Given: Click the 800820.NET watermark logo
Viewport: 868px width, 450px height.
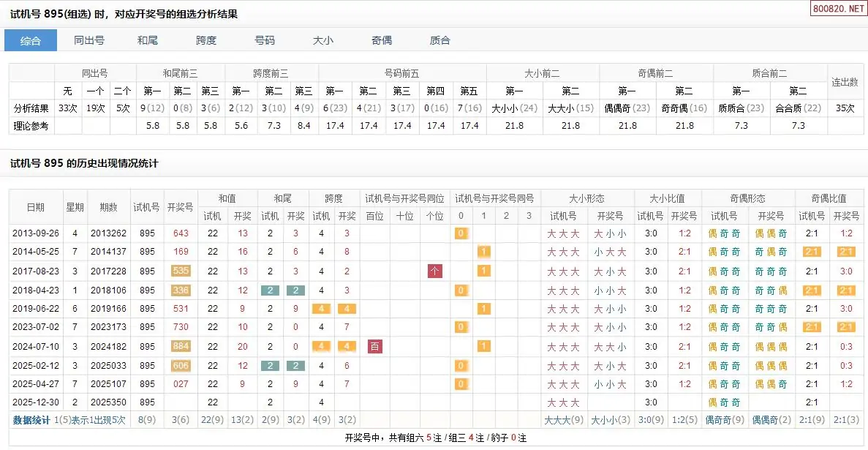Looking at the screenshot, I should point(837,8).
